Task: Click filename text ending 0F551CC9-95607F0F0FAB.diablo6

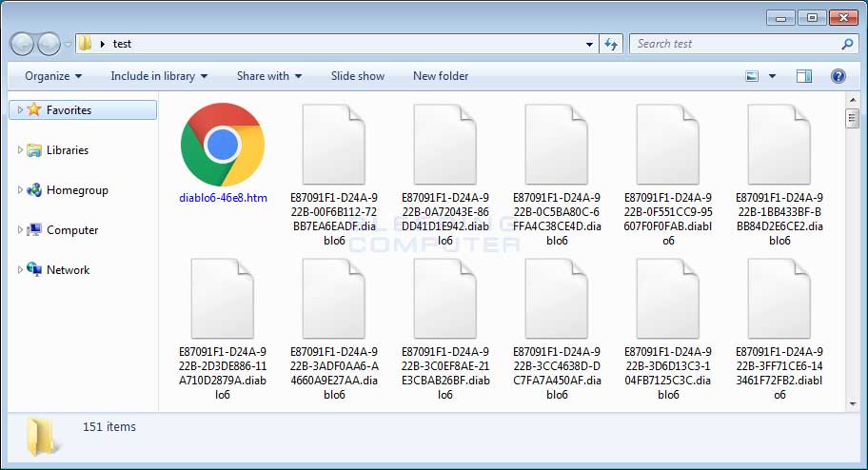Action: click(668, 219)
